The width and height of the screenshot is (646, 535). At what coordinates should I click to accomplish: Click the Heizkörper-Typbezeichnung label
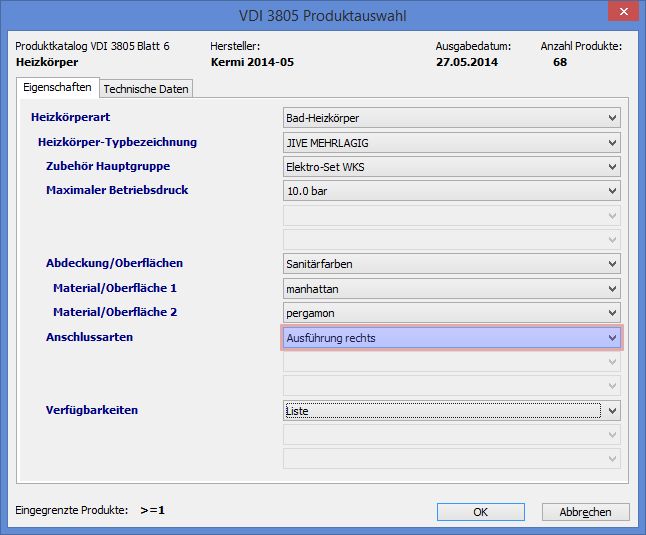tap(117, 142)
